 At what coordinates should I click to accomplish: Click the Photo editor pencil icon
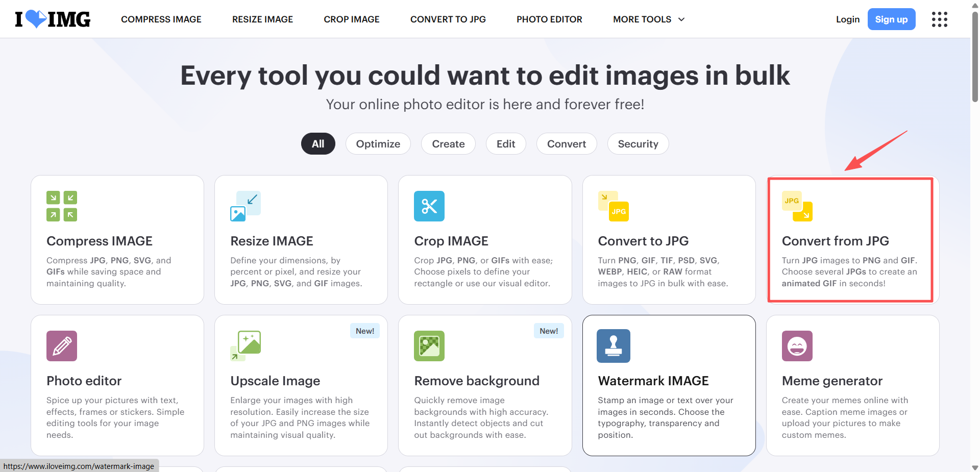[62, 346]
